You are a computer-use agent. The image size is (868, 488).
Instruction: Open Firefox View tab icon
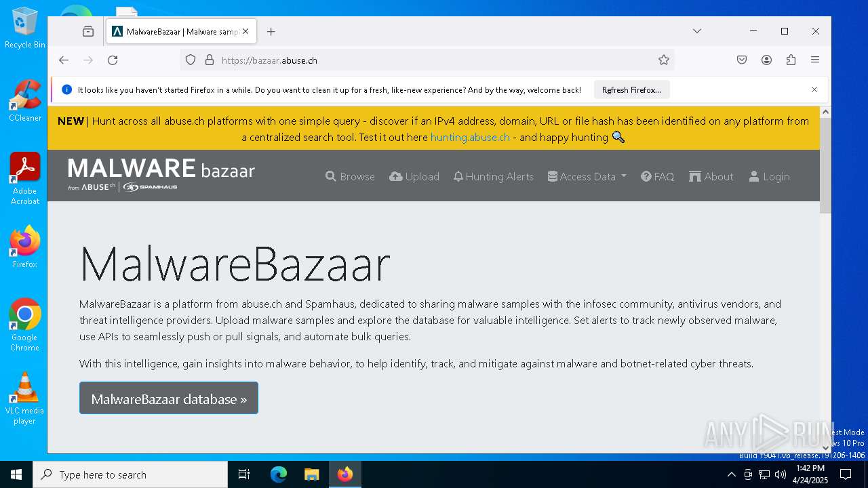tap(88, 31)
